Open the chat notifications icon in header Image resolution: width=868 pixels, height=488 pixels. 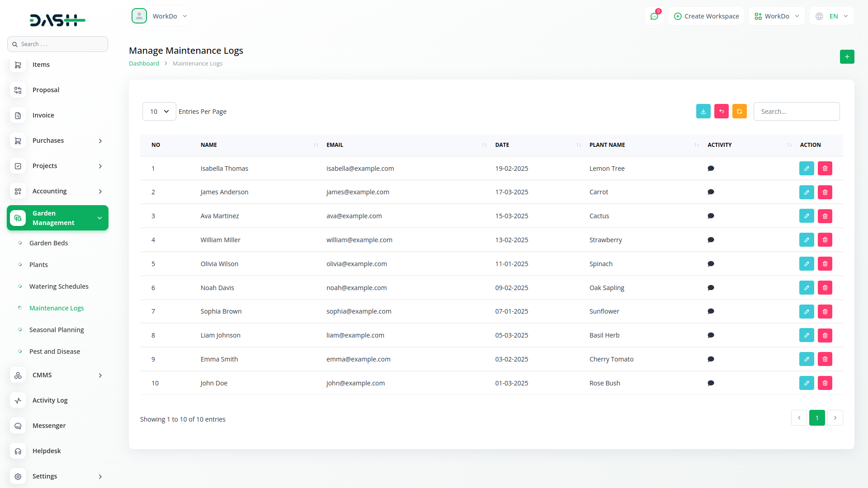click(654, 16)
